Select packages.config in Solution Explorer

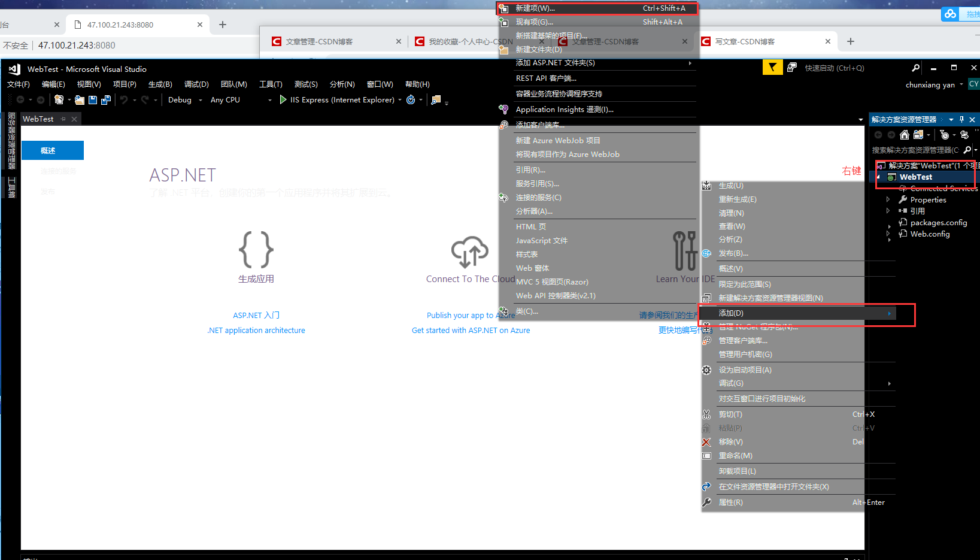(938, 222)
